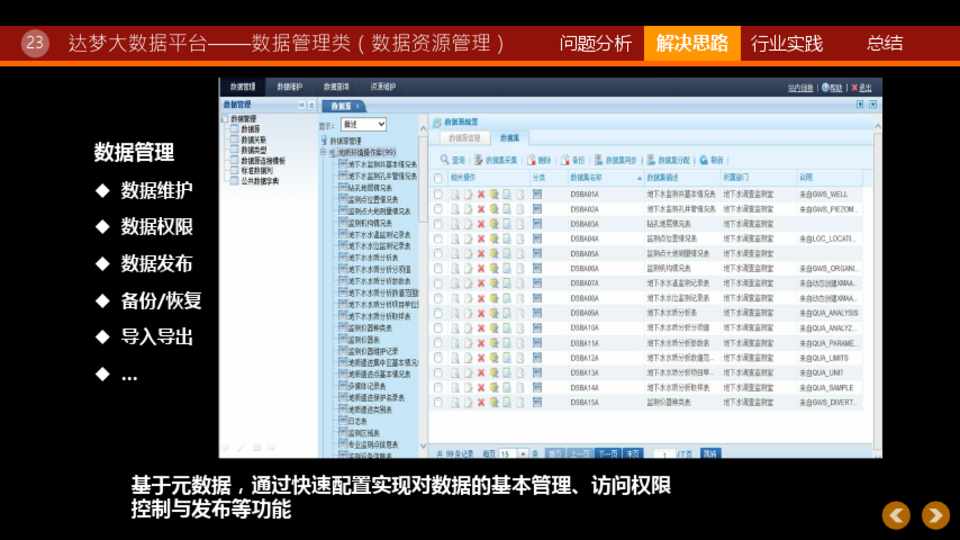Click the refresh icon in the dataset toolbar
Viewport: 960px width, 540px height.
[704, 160]
